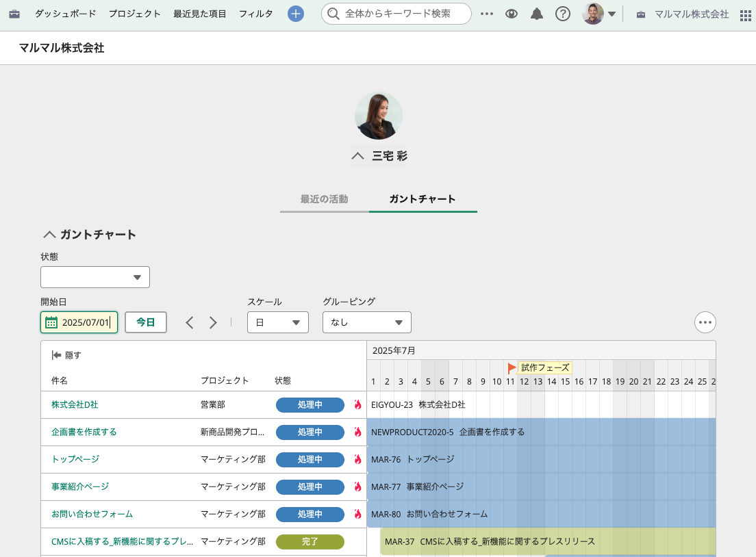Open the 株式会社D社 issue link
The width and height of the screenshot is (756, 557).
point(75,404)
